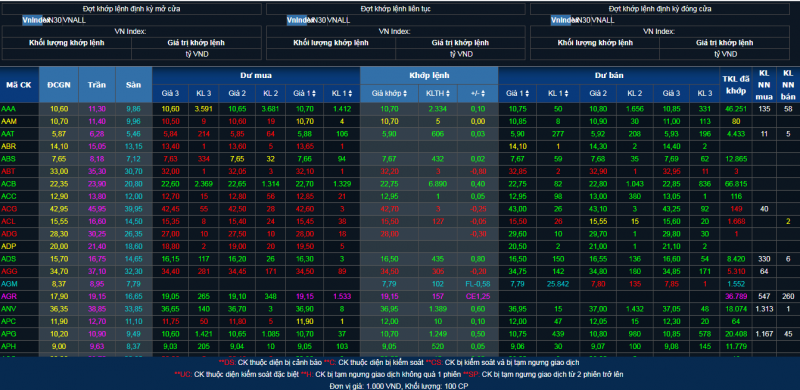Viewport: 800px width, 390px height.
Task: Open the ADG stock ticker
Action: point(9,234)
